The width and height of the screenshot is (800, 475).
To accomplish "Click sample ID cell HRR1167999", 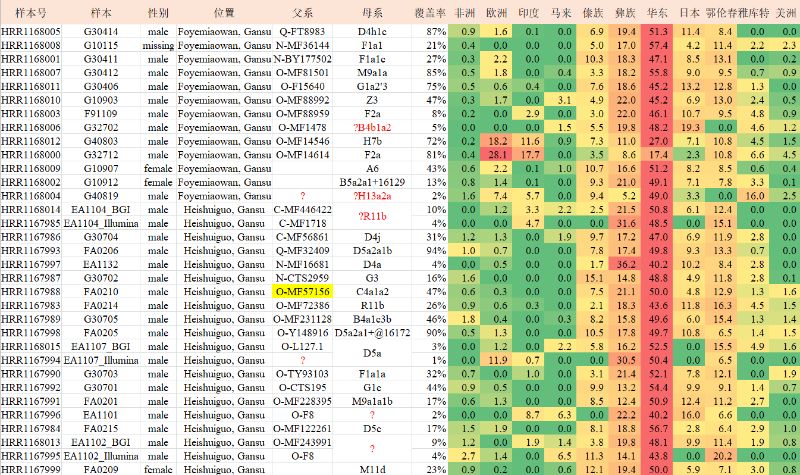I will 31,469.
